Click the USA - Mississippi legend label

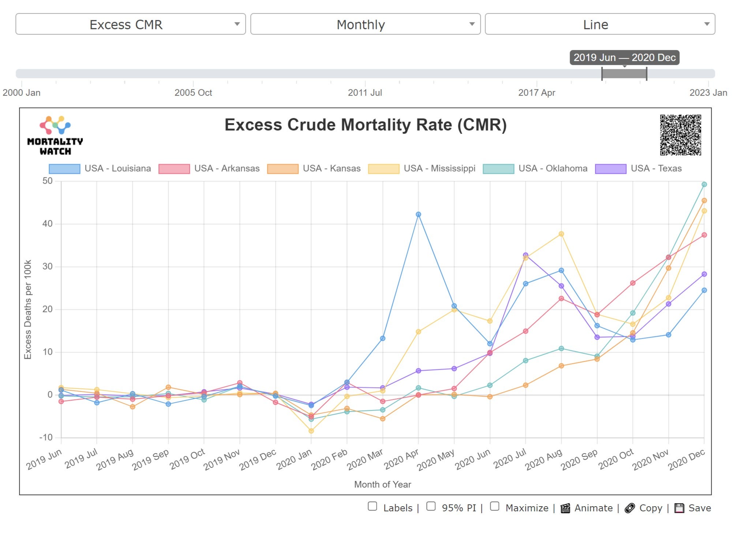(439, 169)
